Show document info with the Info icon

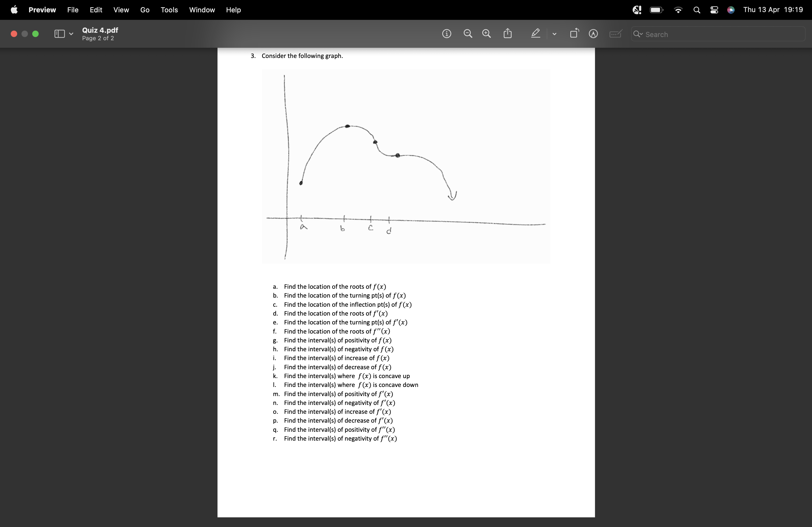pos(447,33)
